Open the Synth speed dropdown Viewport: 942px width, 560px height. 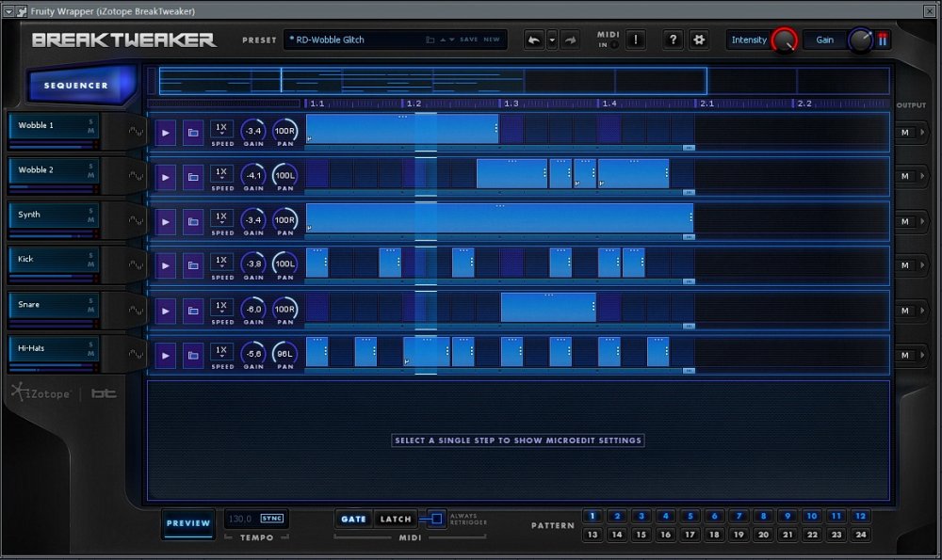221,217
